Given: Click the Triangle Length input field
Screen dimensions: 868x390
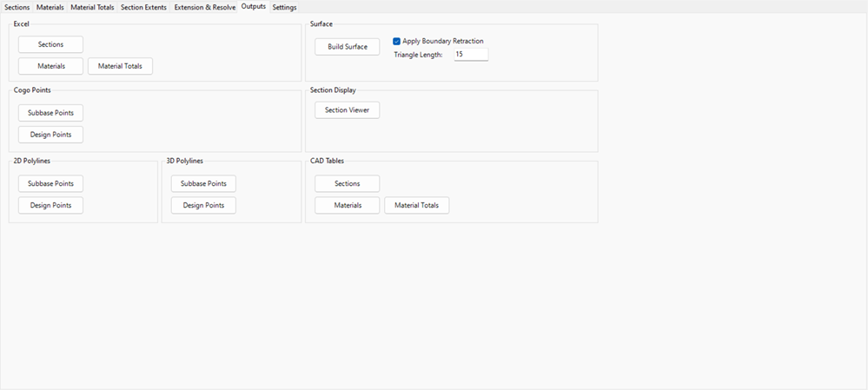Looking at the screenshot, I should (471, 55).
